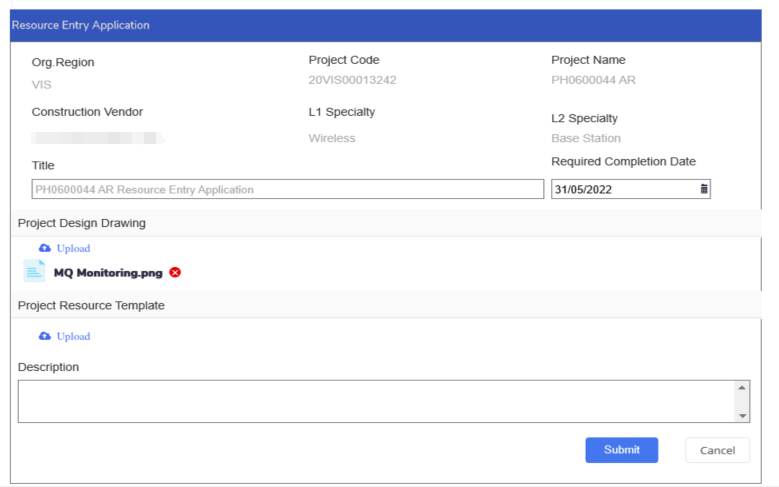The height and width of the screenshot is (487, 779).
Task: Click the L2 Specialty value Base Station
Action: pyautogui.click(x=585, y=138)
